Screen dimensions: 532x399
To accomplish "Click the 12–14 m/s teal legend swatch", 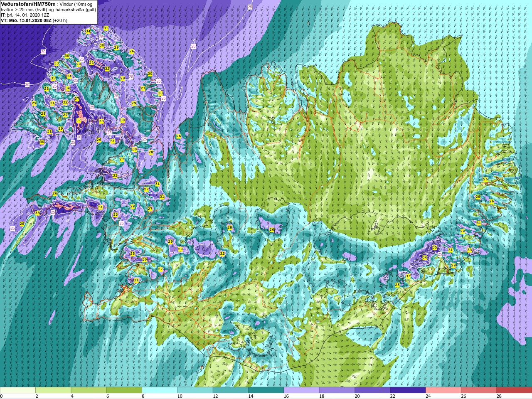I will click(231, 390).
